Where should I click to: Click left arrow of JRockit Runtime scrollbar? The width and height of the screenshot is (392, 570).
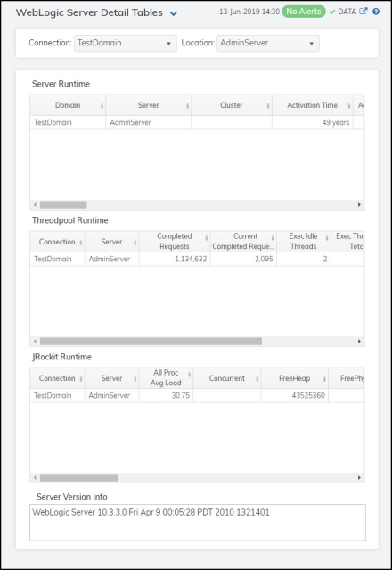(35, 477)
